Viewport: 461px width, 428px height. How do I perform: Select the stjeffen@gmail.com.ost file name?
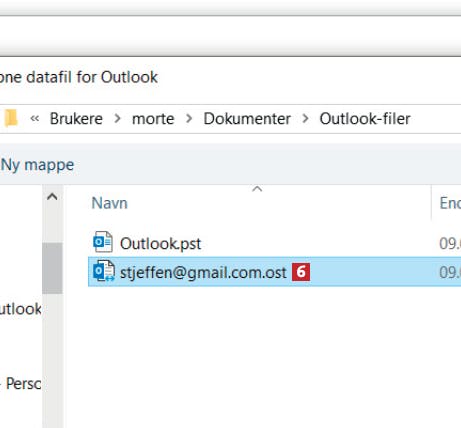tap(203, 273)
